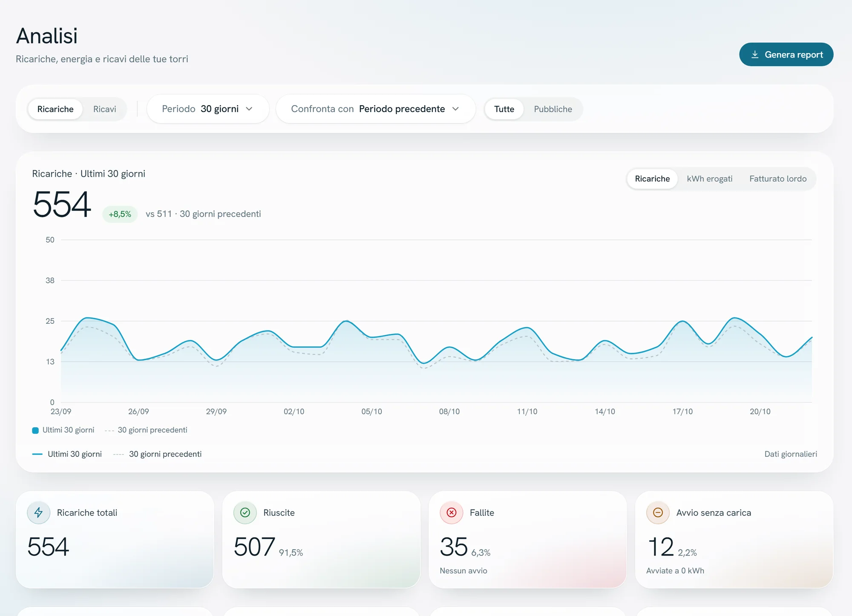The width and height of the screenshot is (852, 616).
Task: Click the chevron next to Periodo precedente
Action: (455, 109)
